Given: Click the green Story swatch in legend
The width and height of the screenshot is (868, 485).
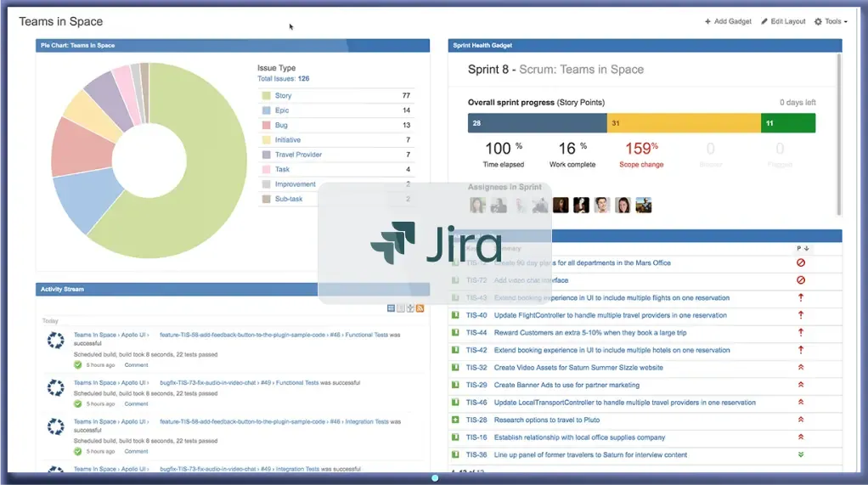Looking at the screenshot, I should point(267,96).
